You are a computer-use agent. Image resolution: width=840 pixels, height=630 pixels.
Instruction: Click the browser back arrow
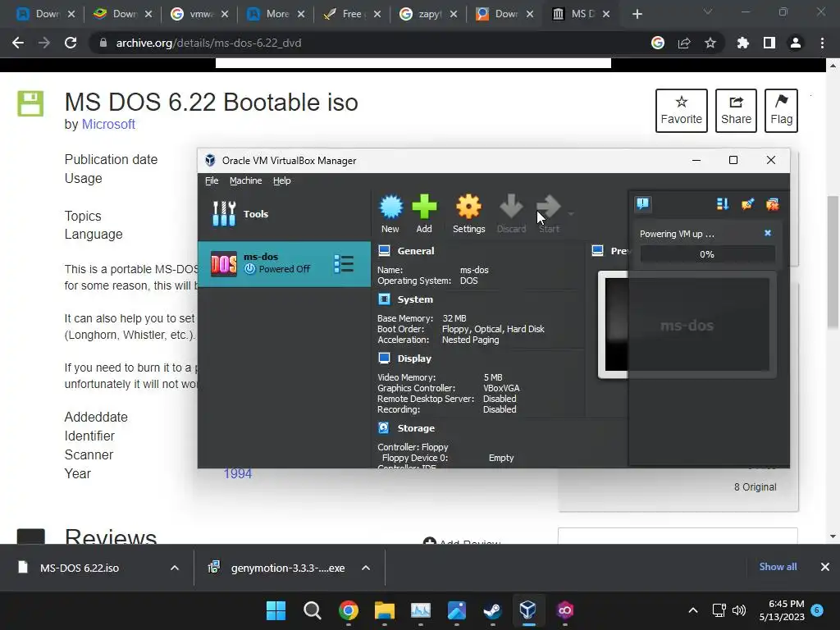(x=18, y=43)
